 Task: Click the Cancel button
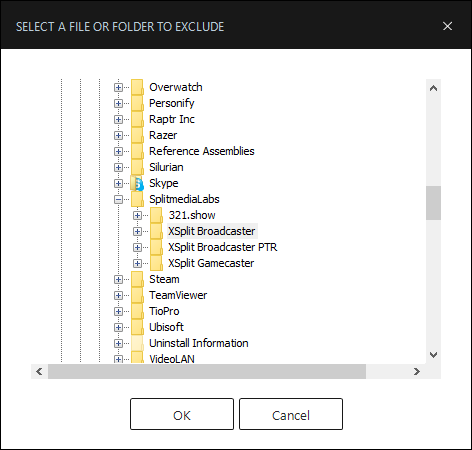[291, 414]
